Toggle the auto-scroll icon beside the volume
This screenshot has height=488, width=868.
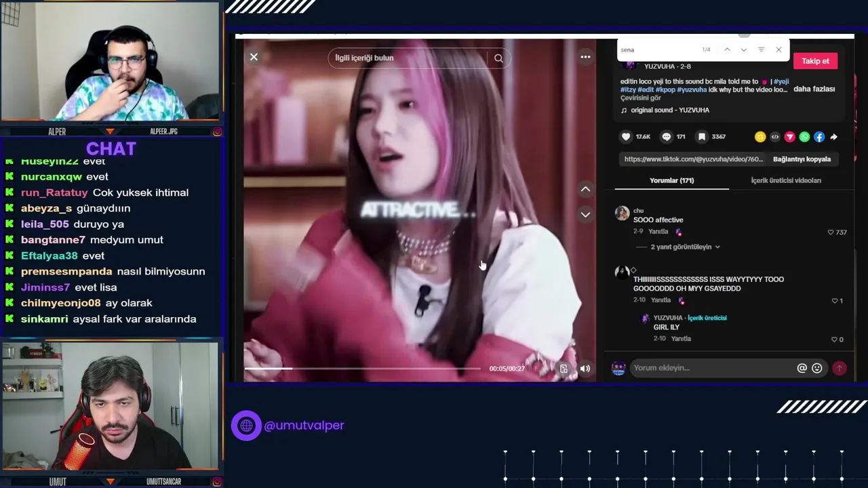pyautogui.click(x=564, y=369)
